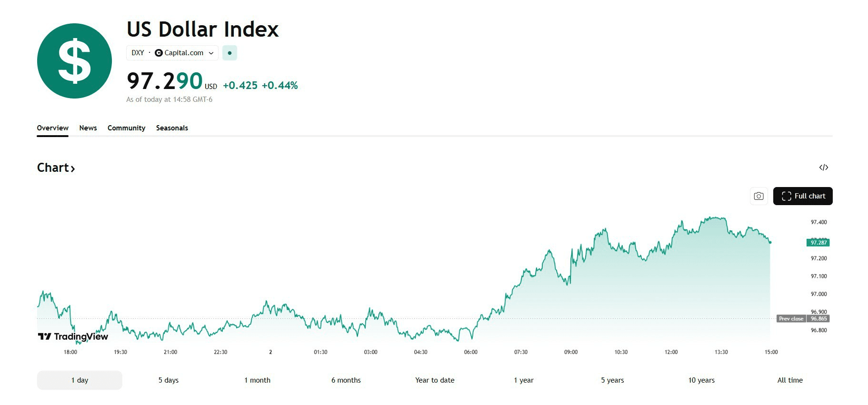Screen dimensions: 868x405
Task: Show the All time range
Action: point(790,380)
